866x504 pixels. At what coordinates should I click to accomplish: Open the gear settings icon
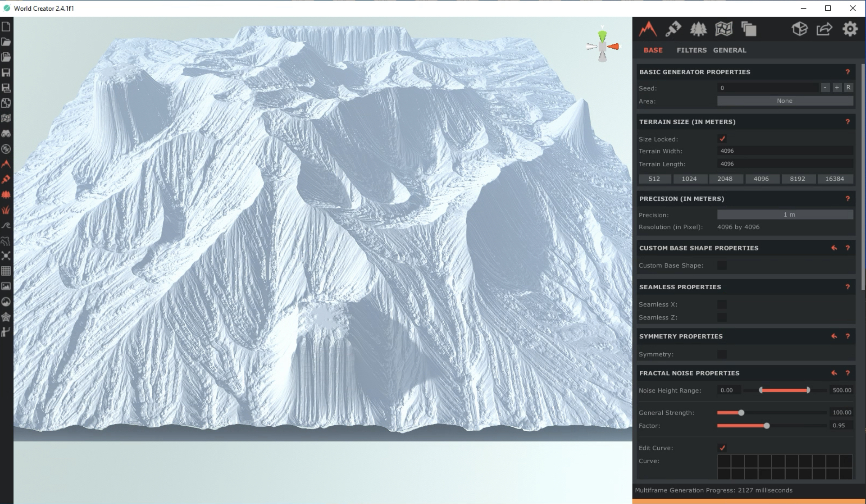click(850, 29)
